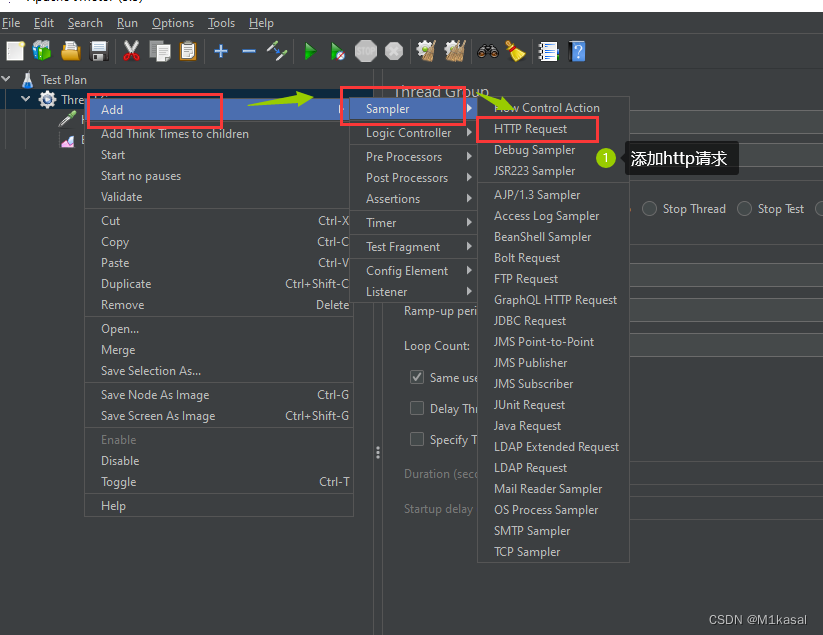The width and height of the screenshot is (823, 635).
Task: Expand the Logic Controller submenu
Action: [413, 133]
